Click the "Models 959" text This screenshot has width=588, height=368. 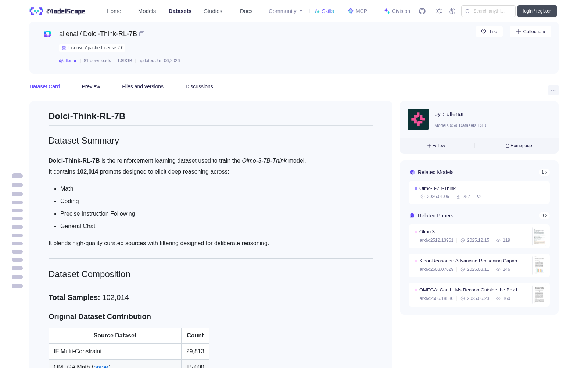(446, 125)
